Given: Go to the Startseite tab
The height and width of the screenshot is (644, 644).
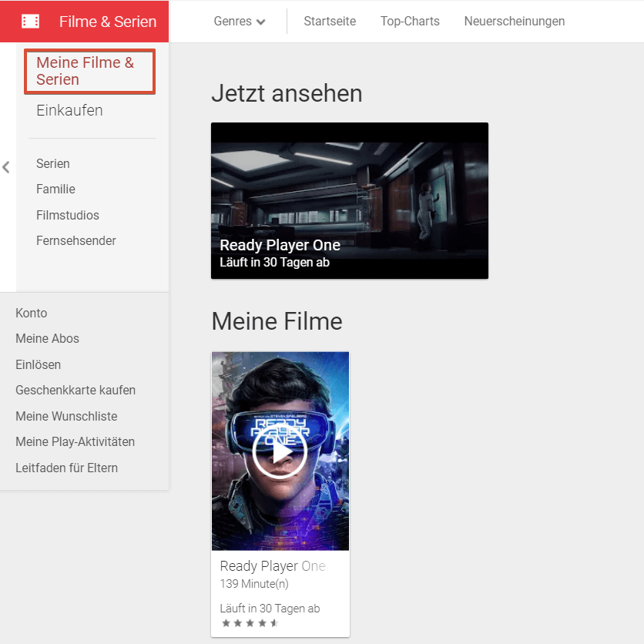Looking at the screenshot, I should point(330,22).
